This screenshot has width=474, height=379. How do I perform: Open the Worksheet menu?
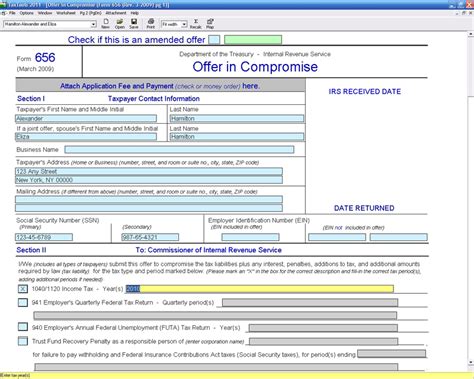(x=66, y=13)
